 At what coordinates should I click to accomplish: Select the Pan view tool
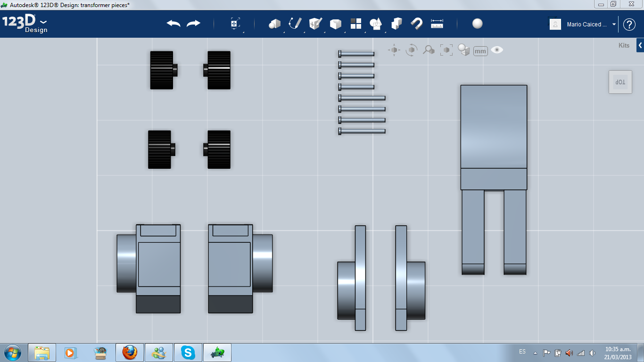[x=394, y=50]
